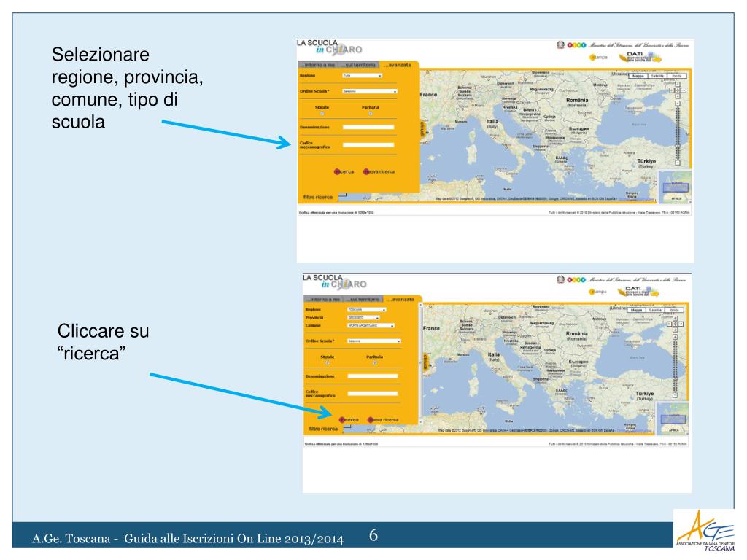Image resolution: width=747 pixels, height=560 pixels.
Task: Click the overview mini-map in the unfilled-form screenshot
Action: pyautogui.click(x=675, y=187)
